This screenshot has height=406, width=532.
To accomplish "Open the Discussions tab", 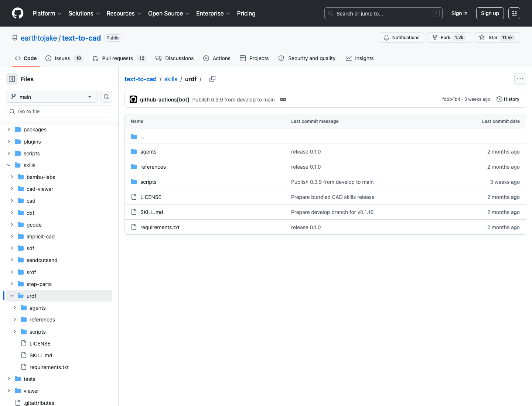I will [x=174, y=58].
